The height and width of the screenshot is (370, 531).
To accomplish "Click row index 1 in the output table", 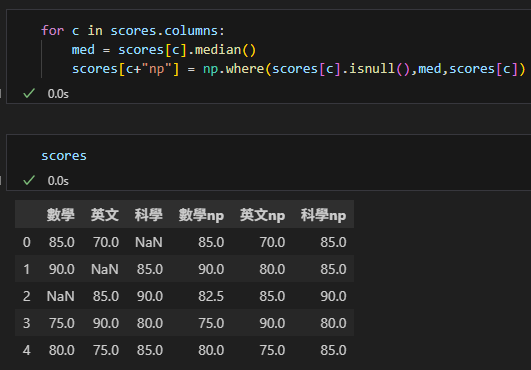I will click(27, 269).
